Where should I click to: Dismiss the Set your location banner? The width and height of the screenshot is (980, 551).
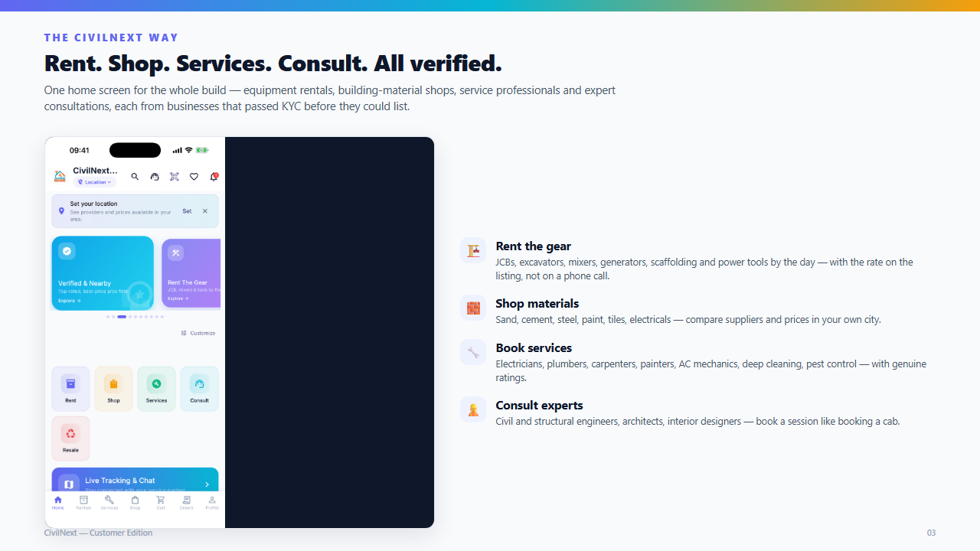coord(204,211)
